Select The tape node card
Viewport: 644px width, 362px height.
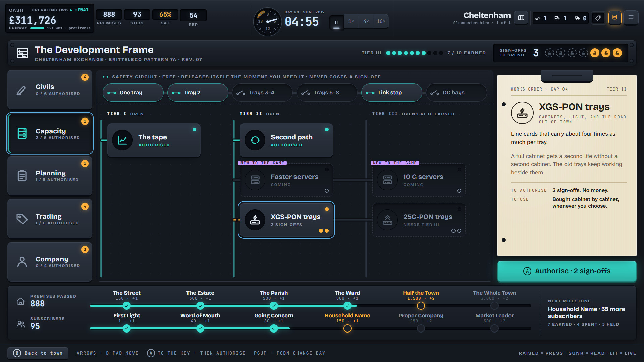tap(154, 140)
